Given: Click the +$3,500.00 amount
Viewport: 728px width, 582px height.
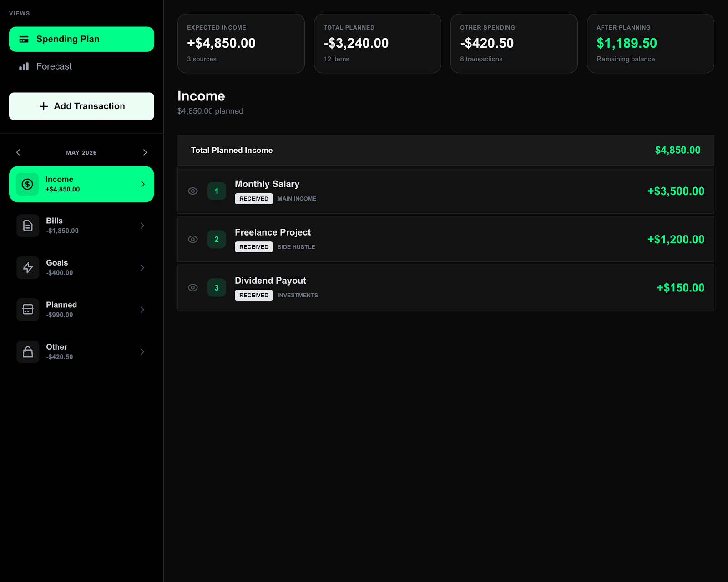Looking at the screenshot, I should pos(676,191).
